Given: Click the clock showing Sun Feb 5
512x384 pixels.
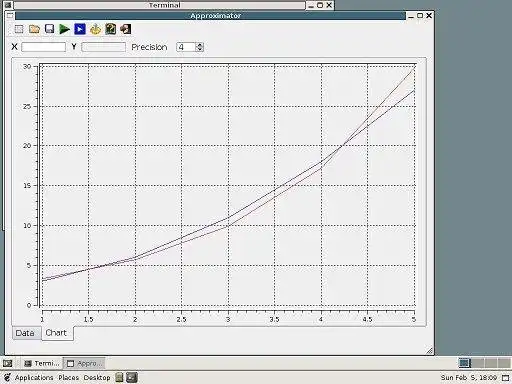Looking at the screenshot, I should pyautogui.click(x=469, y=378).
